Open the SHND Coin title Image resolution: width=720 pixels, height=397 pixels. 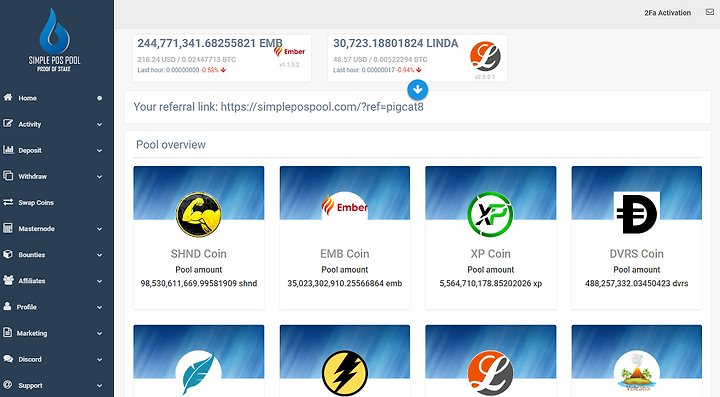[198, 254]
